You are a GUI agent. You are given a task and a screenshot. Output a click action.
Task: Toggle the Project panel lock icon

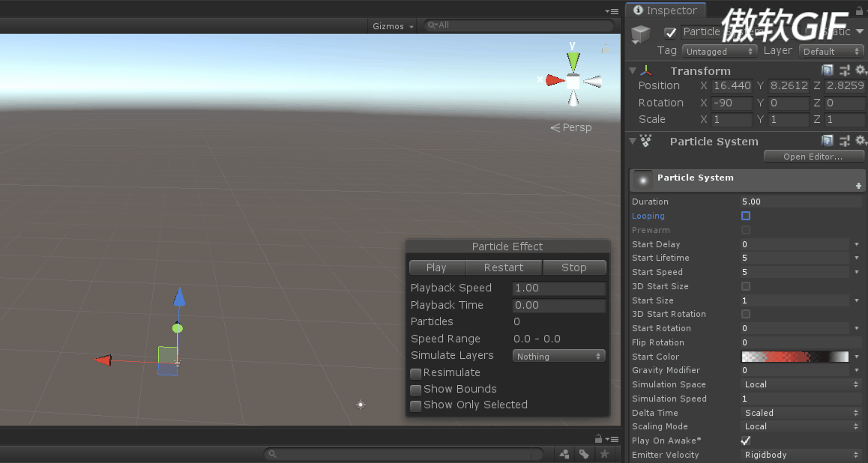tap(598, 439)
